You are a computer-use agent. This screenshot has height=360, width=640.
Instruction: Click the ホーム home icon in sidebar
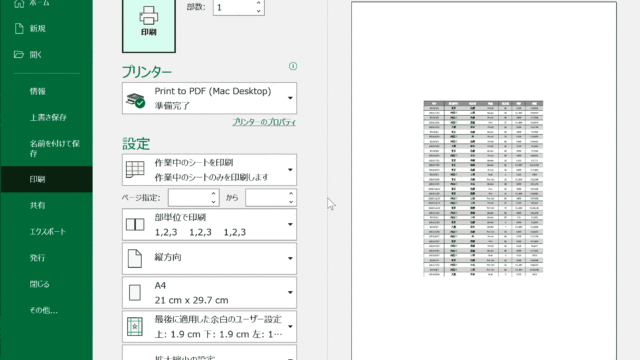pyautogui.click(x=19, y=3)
